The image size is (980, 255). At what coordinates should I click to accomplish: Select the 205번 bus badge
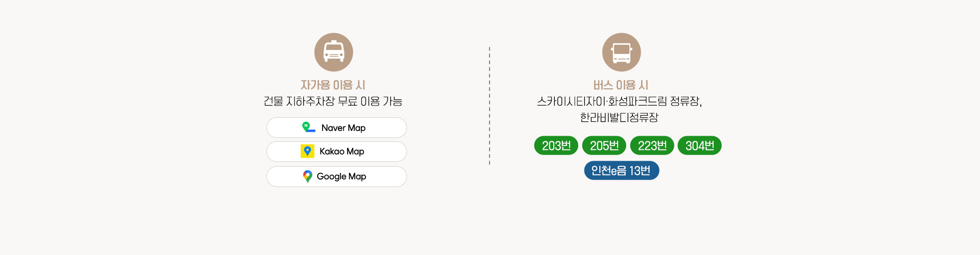604,145
